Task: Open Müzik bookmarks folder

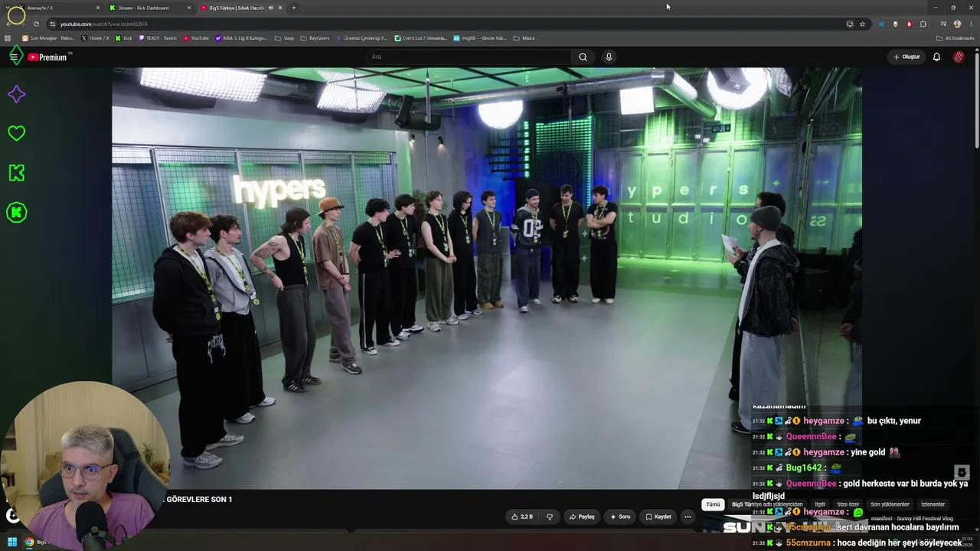Action: [x=524, y=38]
